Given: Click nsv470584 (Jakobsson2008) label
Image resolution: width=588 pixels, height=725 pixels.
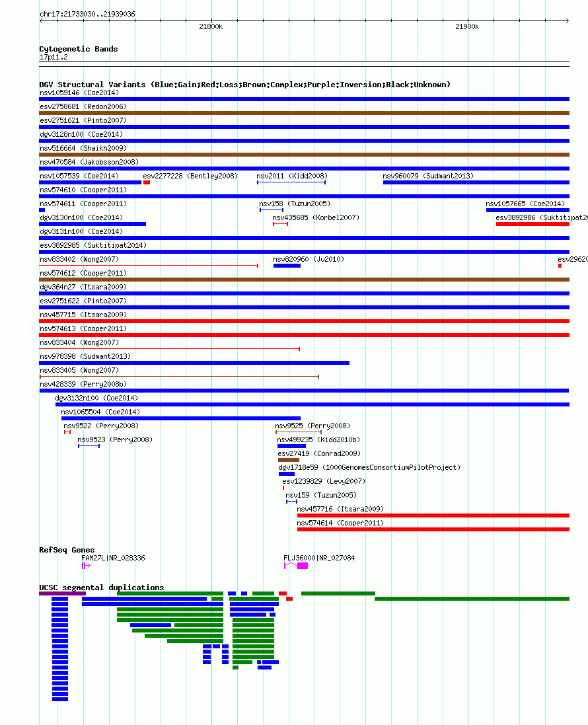Looking at the screenshot, I should 89,163.
